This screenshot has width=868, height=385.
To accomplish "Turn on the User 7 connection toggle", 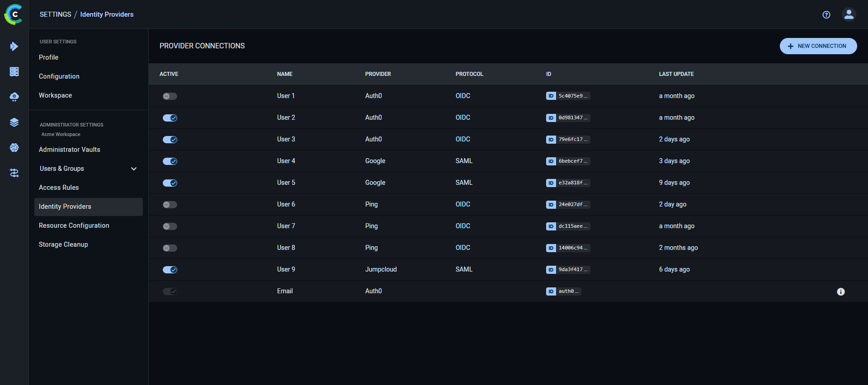I will point(170,226).
